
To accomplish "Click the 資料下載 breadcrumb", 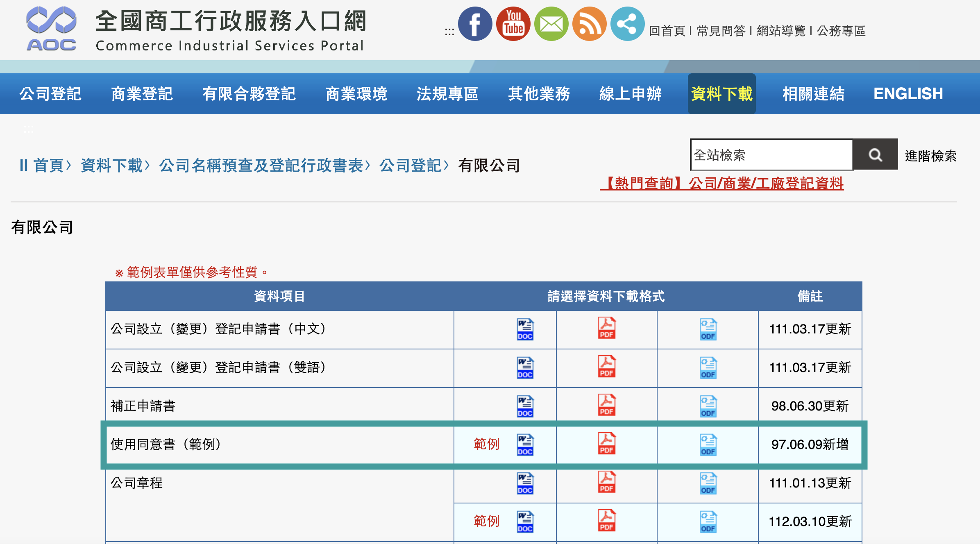I will pyautogui.click(x=111, y=165).
